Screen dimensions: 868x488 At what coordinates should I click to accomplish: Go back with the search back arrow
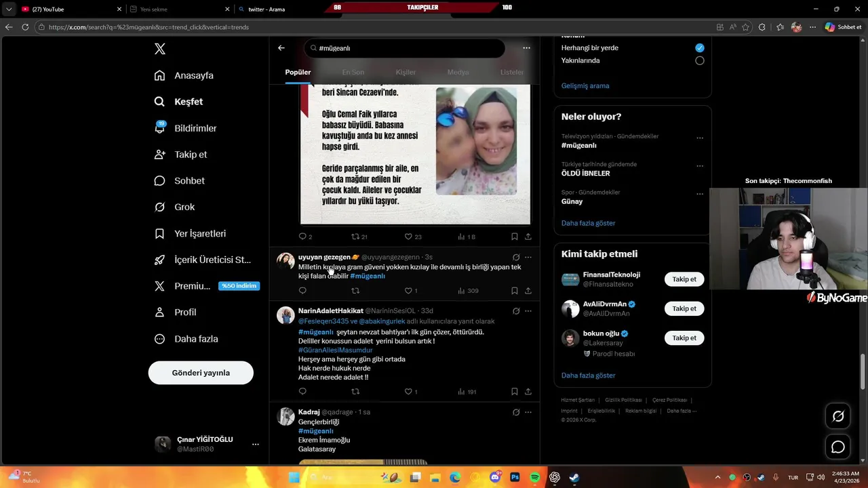pos(281,48)
